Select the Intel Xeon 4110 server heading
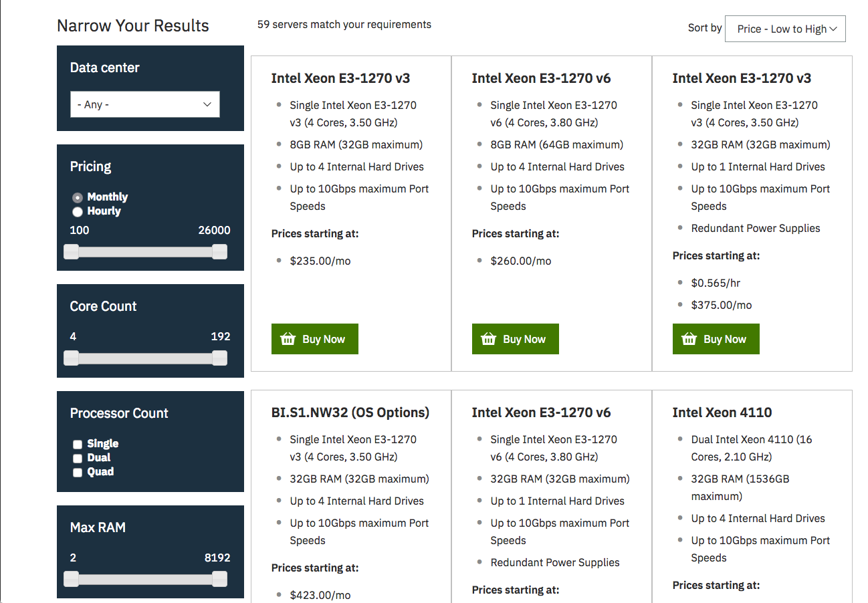Screen dimensions: 868x603 pos(722,412)
